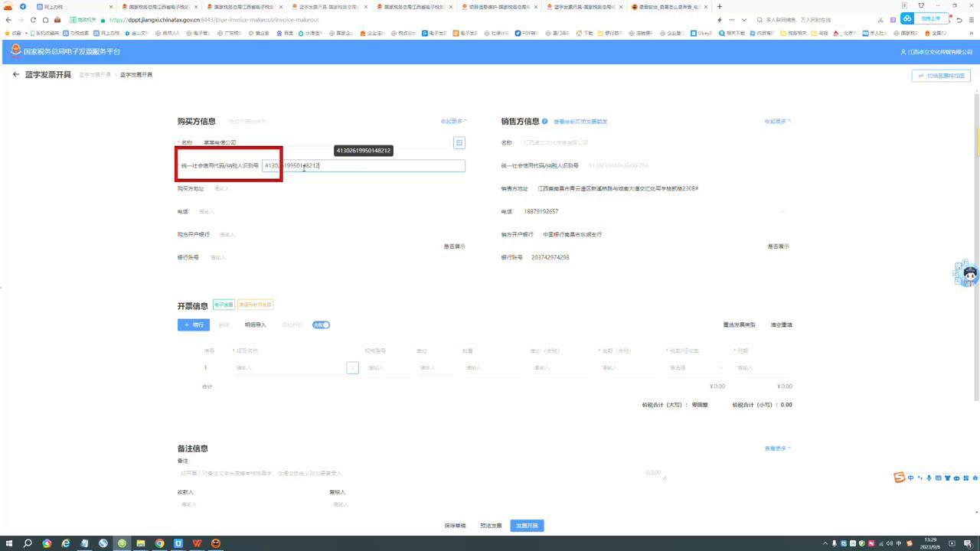
Task: Click 发票开具 to issue the invoice
Action: 527,526
